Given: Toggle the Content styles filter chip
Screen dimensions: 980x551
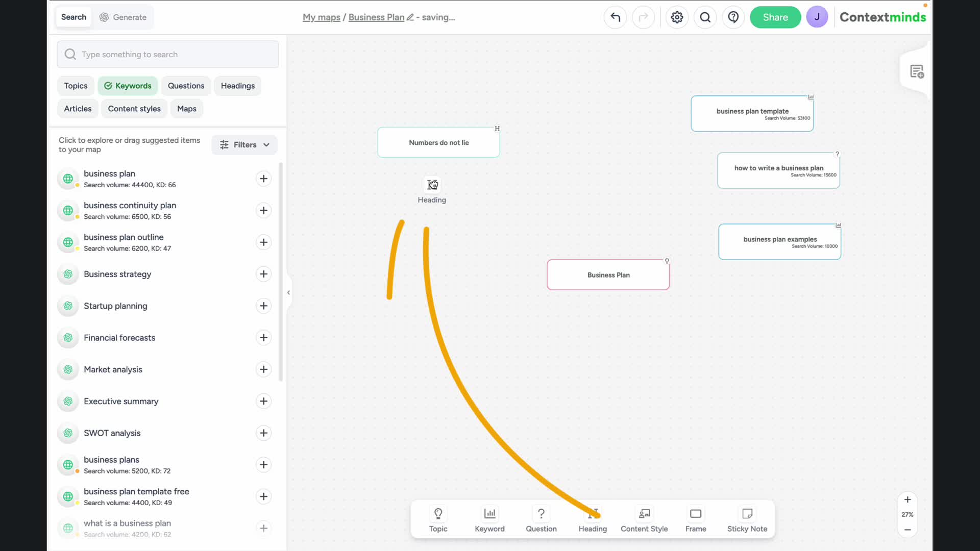Looking at the screenshot, I should pos(134,109).
